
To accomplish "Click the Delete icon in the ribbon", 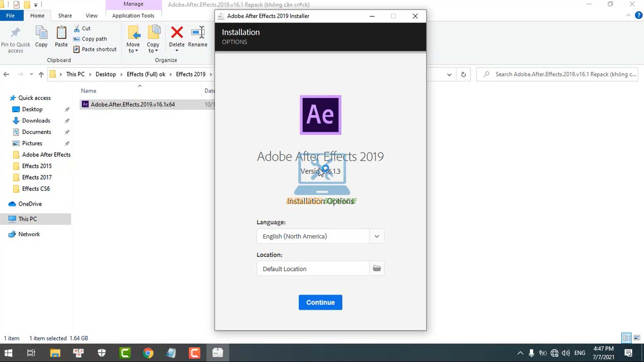I will (x=177, y=33).
